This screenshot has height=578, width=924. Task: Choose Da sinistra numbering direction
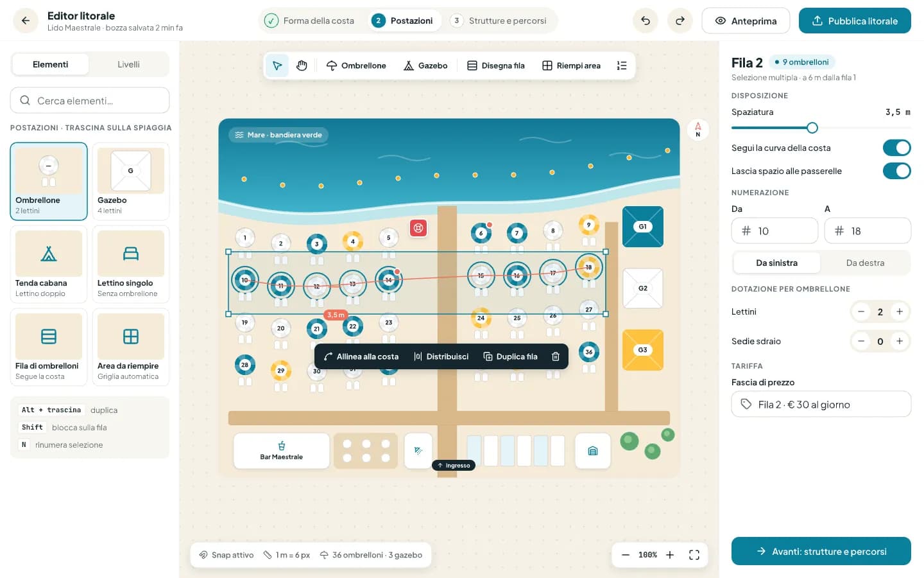point(776,263)
